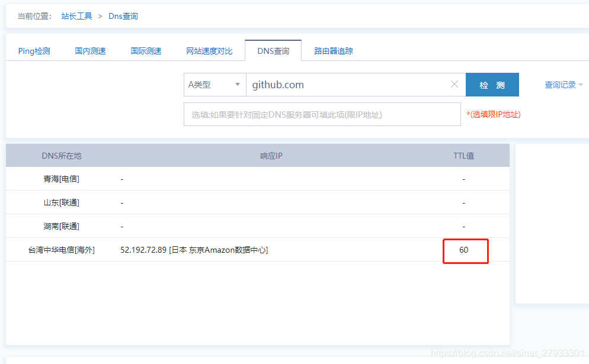Click the *(选填限IP地址) hint text

click(494, 114)
